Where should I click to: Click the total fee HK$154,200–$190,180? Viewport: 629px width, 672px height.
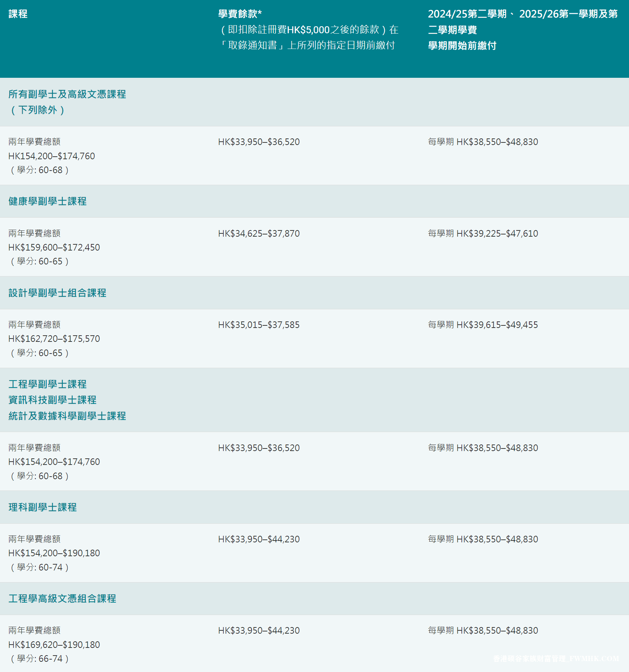(54, 553)
